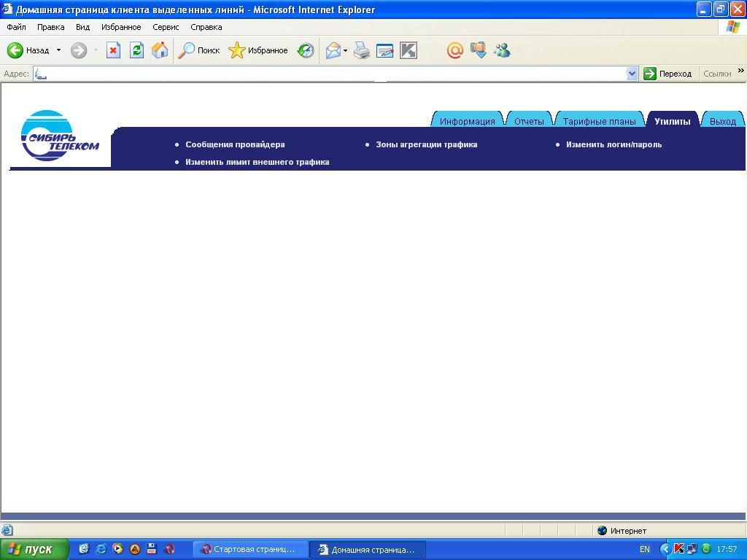Click inside the Адрес address field
The height and width of the screenshot is (560, 747).
pyautogui.click(x=328, y=74)
